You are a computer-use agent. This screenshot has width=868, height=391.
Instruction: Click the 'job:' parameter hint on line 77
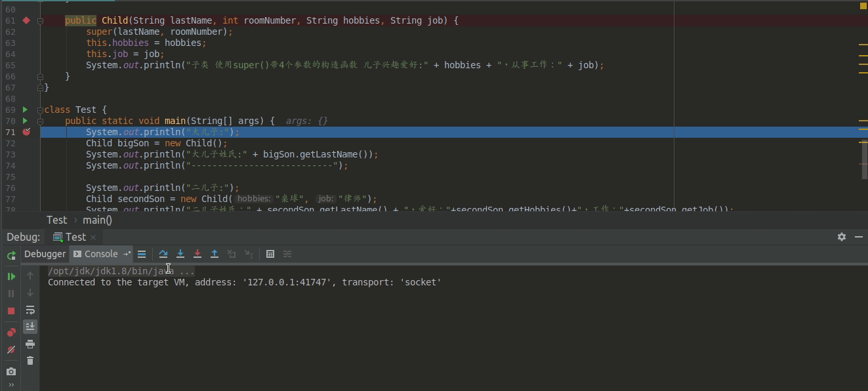click(325, 199)
